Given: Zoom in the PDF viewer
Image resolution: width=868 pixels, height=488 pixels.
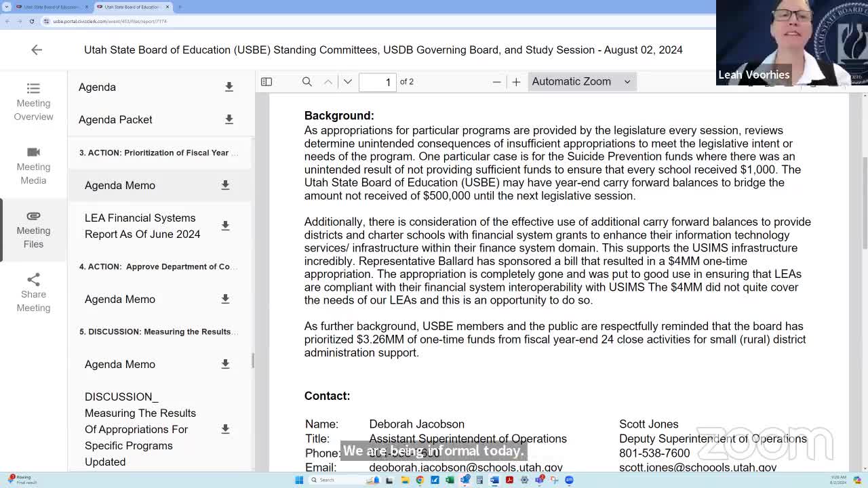Looking at the screenshot, I should tap(516, 82).
